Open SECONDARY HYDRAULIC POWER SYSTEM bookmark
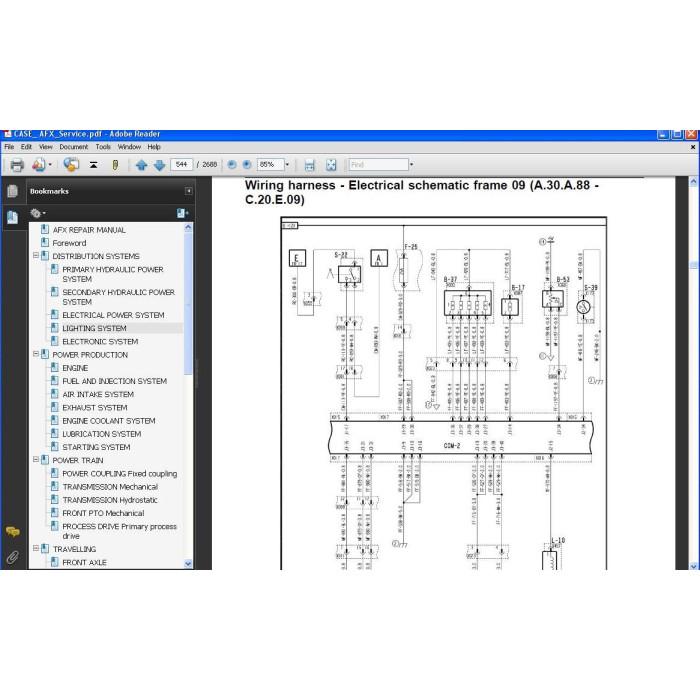700x700 pixels. (x=118, y=297)
